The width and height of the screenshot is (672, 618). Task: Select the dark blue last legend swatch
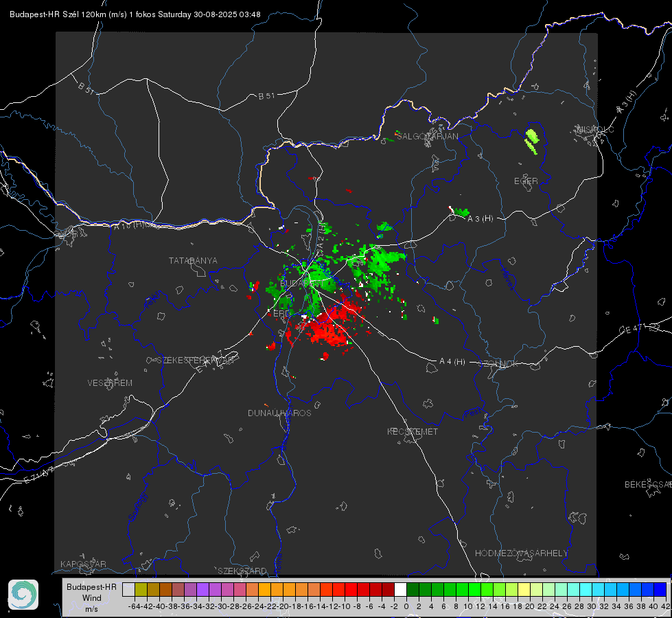point(660,589)
